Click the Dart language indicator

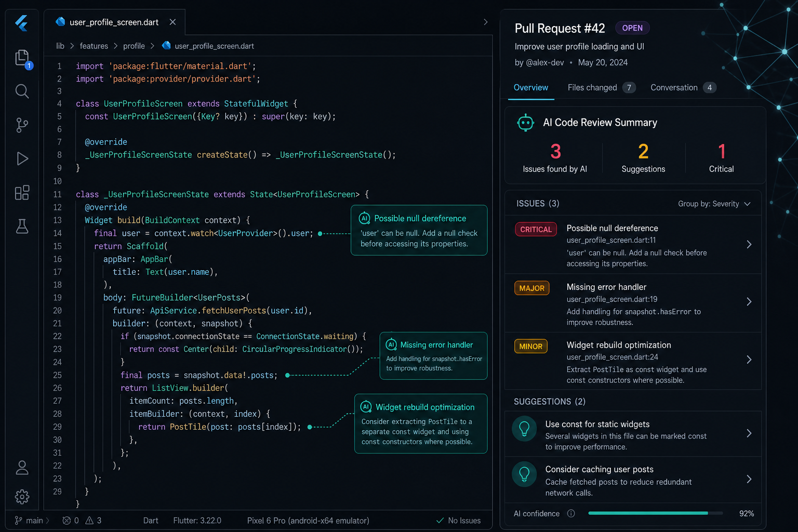coord(151,520)
